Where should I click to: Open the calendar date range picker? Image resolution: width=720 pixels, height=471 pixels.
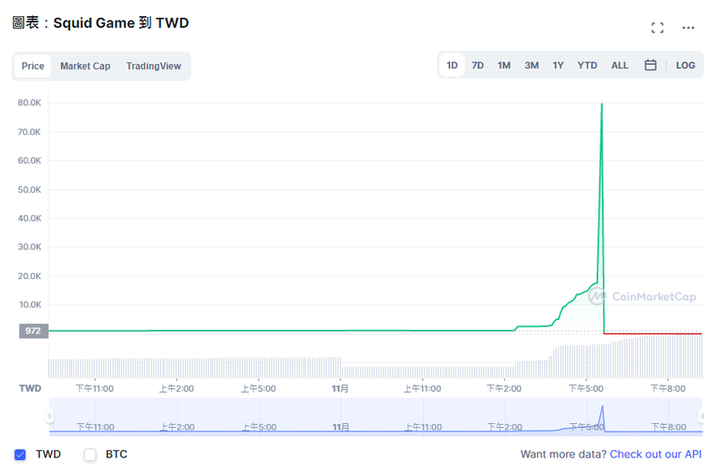click(650, 66)
